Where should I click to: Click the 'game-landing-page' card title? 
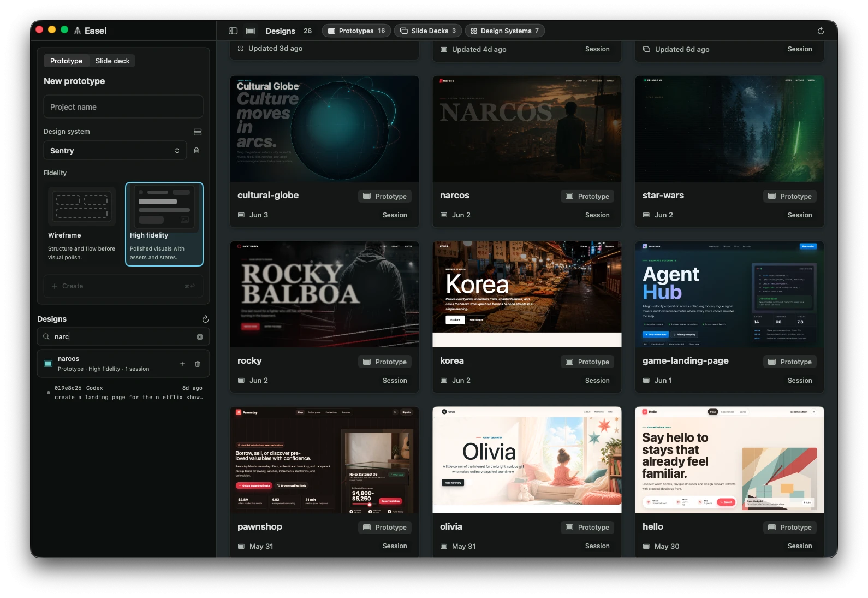click(x=686, y=361)
